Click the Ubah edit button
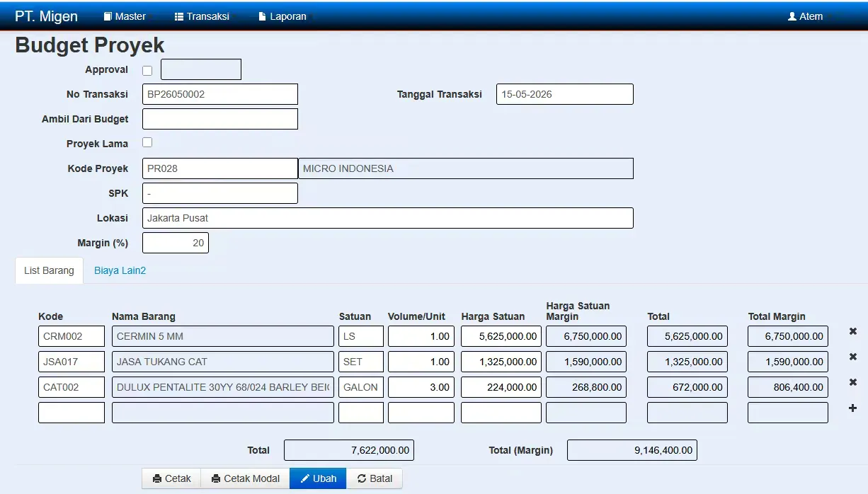 (318, 478)
